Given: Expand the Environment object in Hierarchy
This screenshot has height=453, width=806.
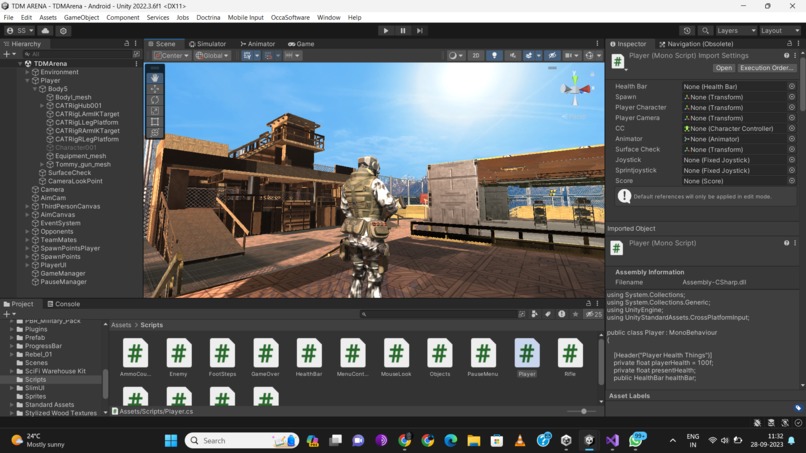Looking at the screenshot, I should coord(27,73).
